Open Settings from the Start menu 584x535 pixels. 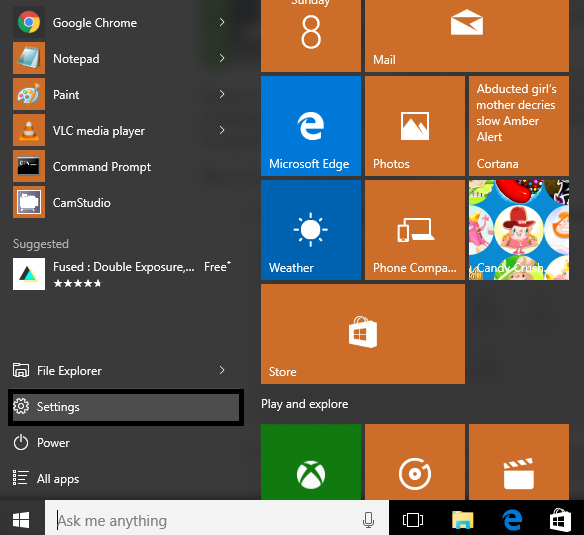tap(126, 407)
